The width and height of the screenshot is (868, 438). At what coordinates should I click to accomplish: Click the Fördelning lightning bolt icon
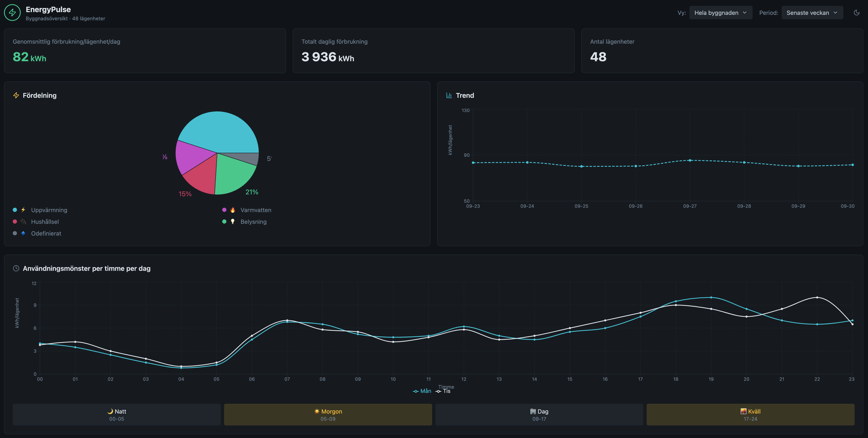click(16, 95)
